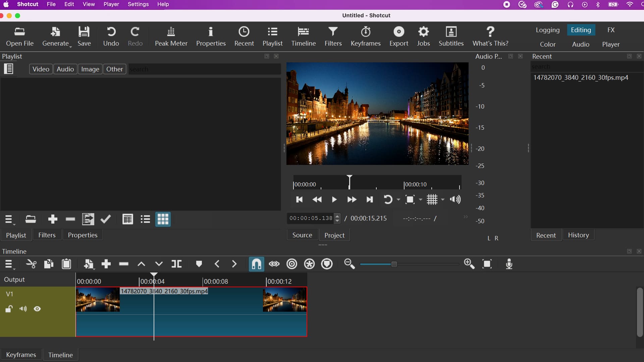This screenshot has height=362, width=644.
Task: Create a marker on the timeline
Action: point(199,264)
